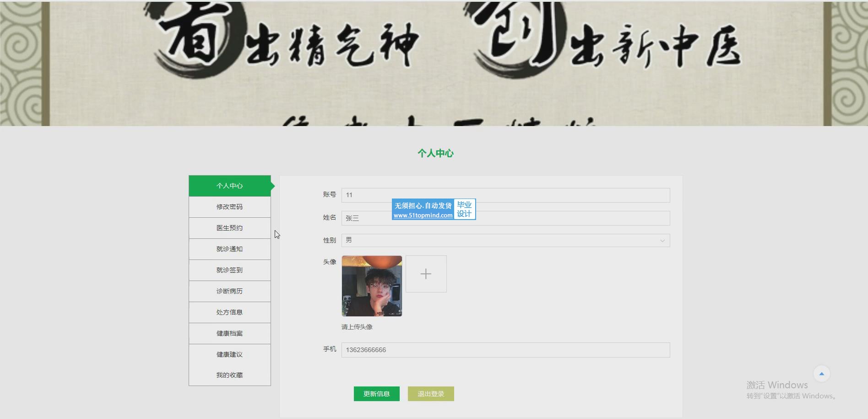The height and width of the screenshot is (419, 868).
Task: Click the uploaded avatar photo thumbnail
Action: pyautogui.click(x=372, y=286)
